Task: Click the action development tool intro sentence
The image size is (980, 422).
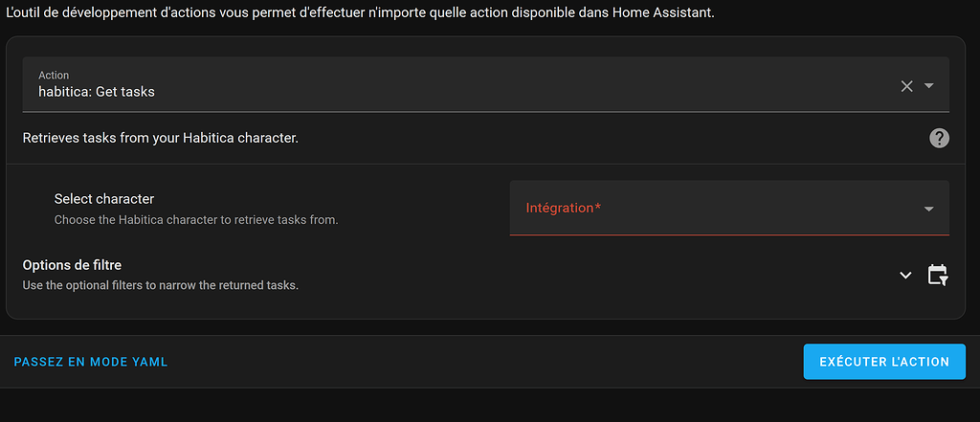Action: click(x=360, y=13)
